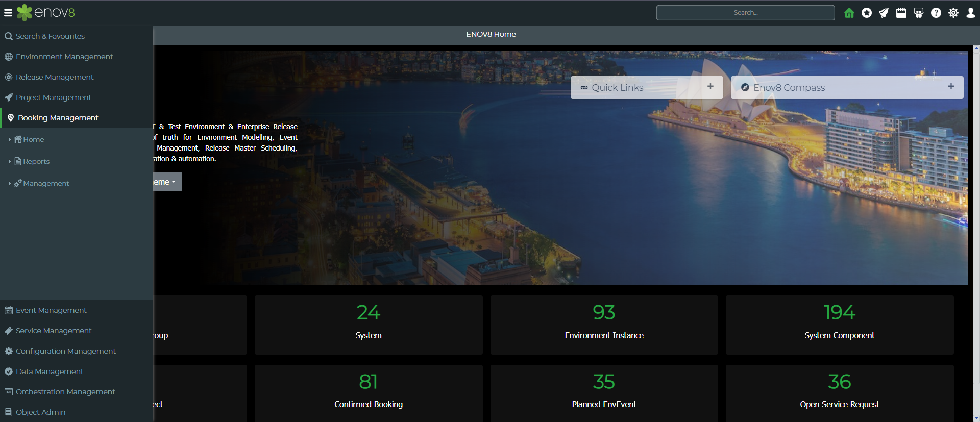This screenshot has height=422, width=980.
Task: Collapse Booking Management menu
Action: [x=77, y=118]
